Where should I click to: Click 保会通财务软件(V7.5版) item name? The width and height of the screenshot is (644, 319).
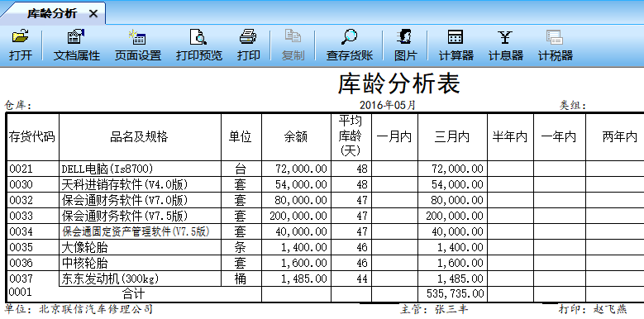point(125,216)
